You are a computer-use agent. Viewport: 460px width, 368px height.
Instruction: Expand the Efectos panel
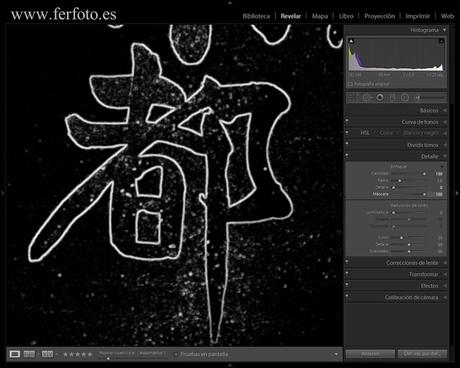coord(445,286)
